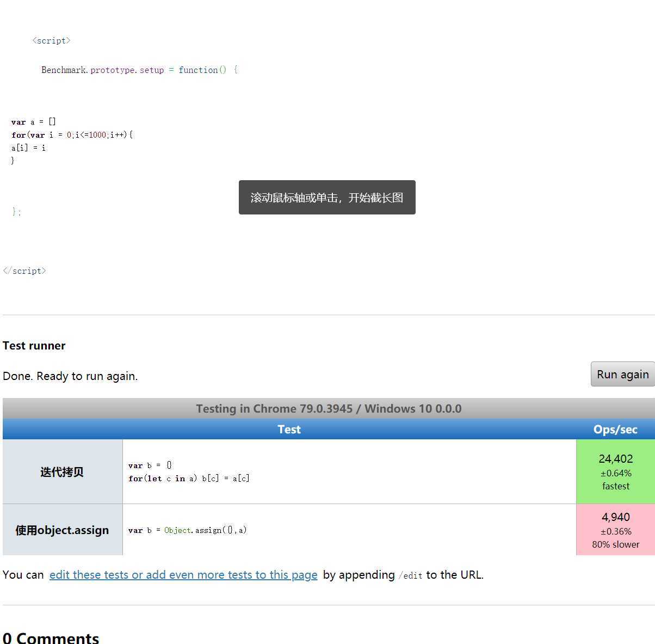
Task: Click the a[i] = i code line
Action: [x=28, y=148]
